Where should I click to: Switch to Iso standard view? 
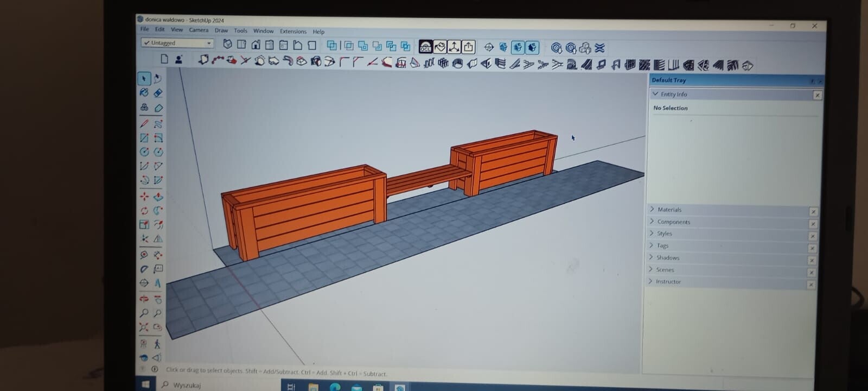228,44
